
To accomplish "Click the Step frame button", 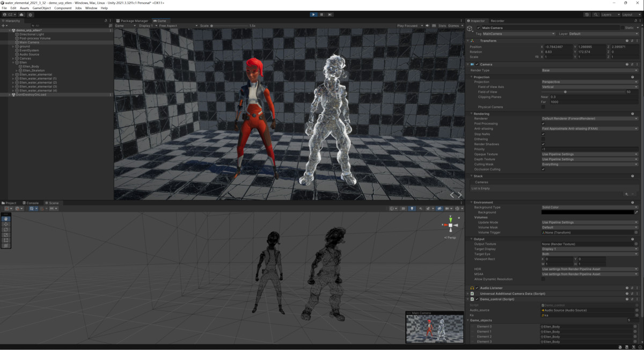I will point(330,14).
